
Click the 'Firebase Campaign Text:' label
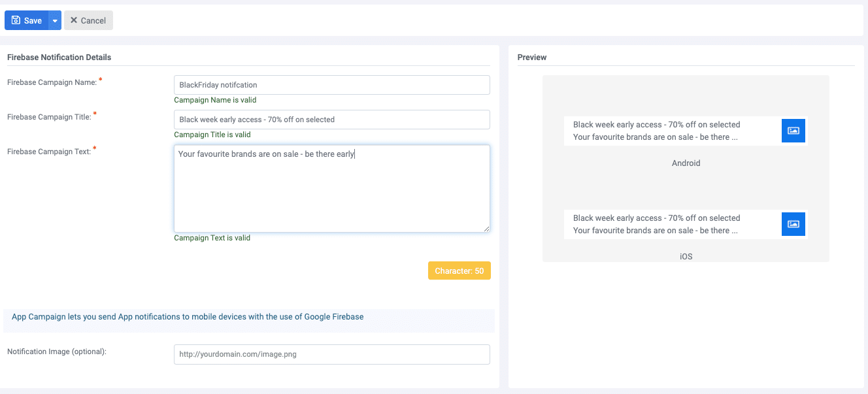(49, 152)
